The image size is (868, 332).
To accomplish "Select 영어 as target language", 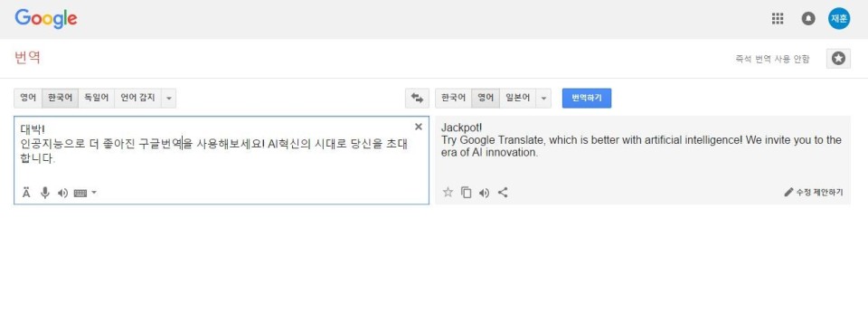I will (x=486, y=98).
